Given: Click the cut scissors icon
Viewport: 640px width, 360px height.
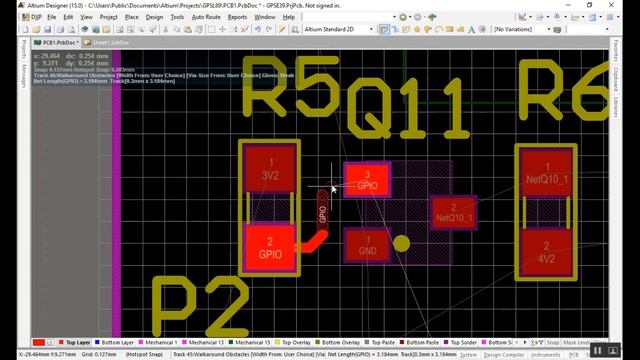Looking at the screenshot, I should (x=165, y=29).
